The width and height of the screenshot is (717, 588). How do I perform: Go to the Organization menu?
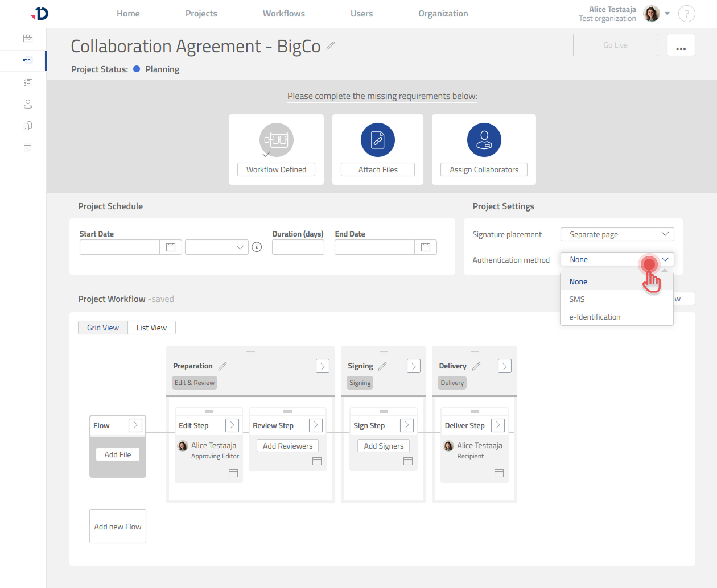click(x=443, y=14)
